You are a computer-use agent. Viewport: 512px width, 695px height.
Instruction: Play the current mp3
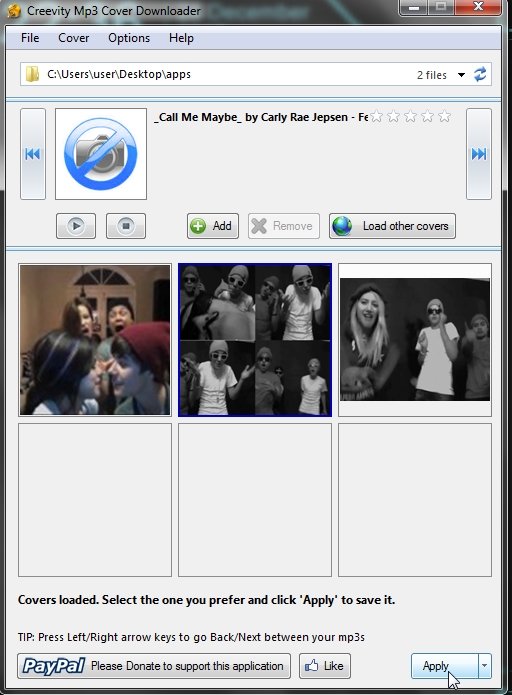pyautogui.click(x=76, y=226)
